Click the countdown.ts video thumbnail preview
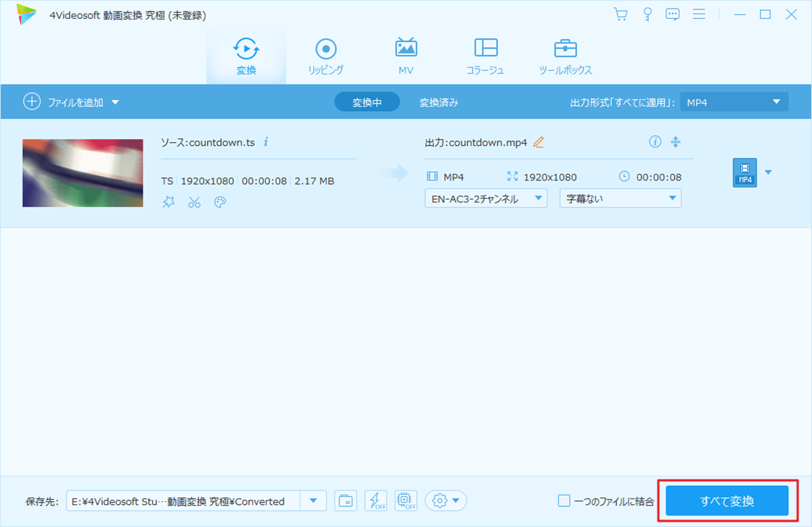The width and height of the screenshot is (812, 527). (82, 172)
